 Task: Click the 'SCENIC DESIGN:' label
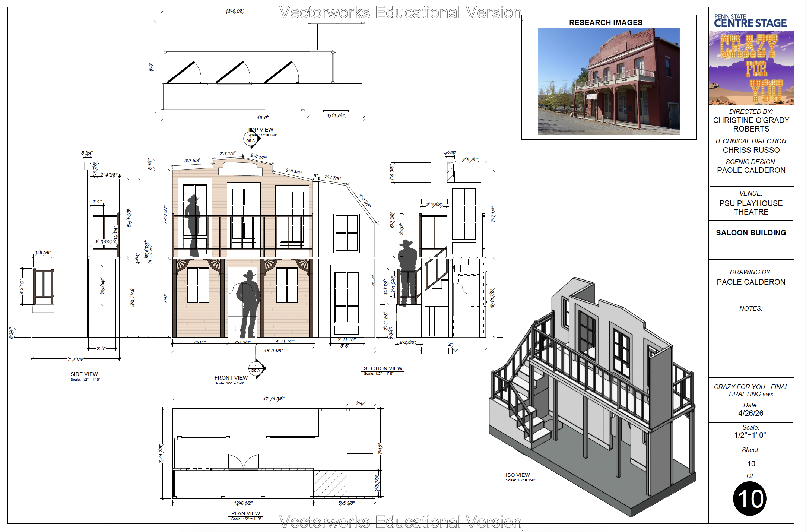[751, 162]
